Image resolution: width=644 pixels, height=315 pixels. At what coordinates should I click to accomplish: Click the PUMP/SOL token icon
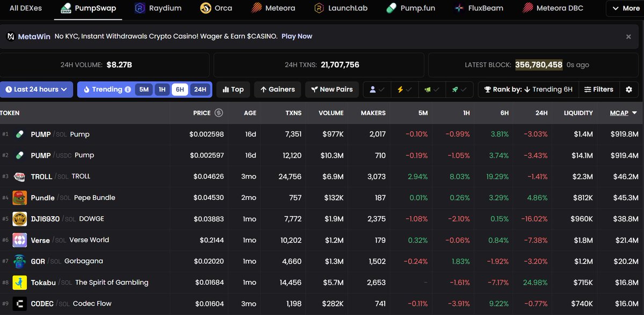pyautogui.click(x=19, y=134)
